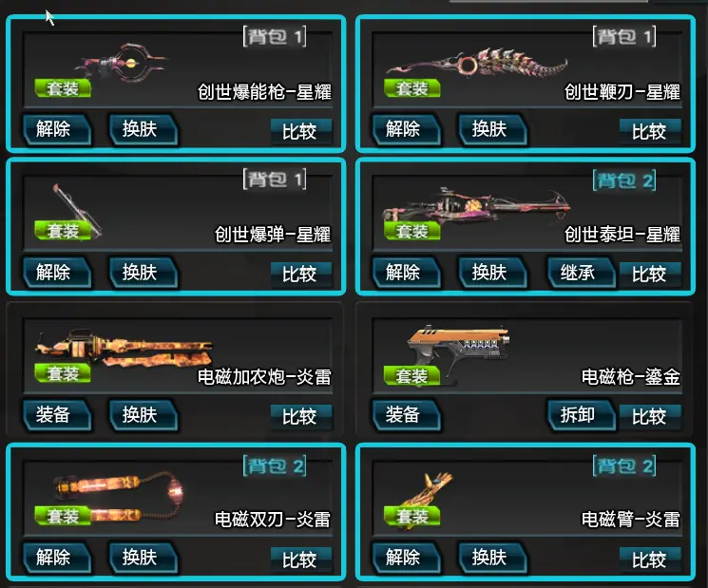708x588 pixels.
Task: Click 解除 for 创世爆能枪-星耀
Action: pos(57,129)
